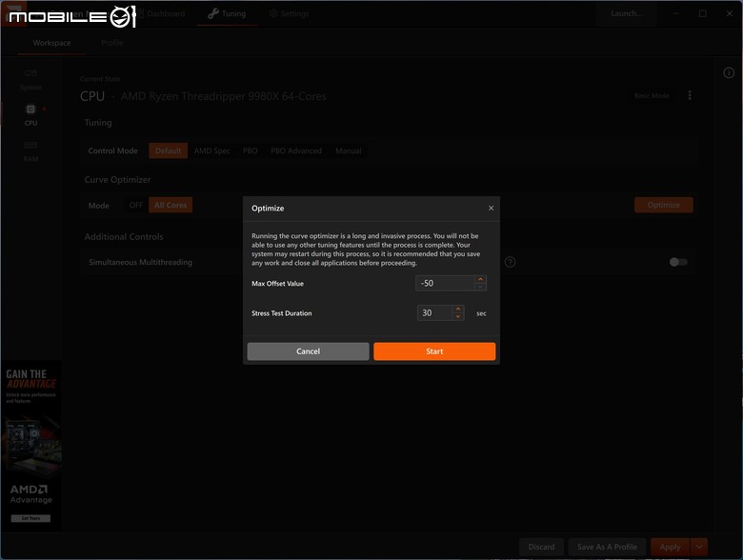Start the curve optimizer process

(434, 351)
